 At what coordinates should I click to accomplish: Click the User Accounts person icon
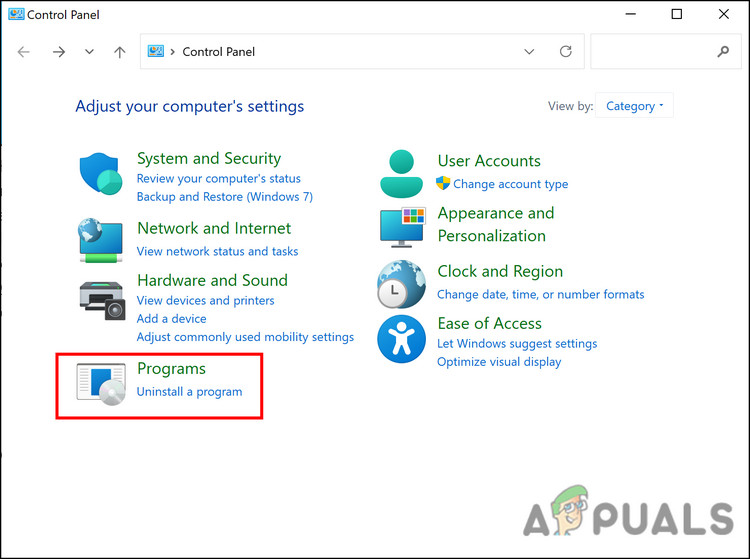(402, 172)
